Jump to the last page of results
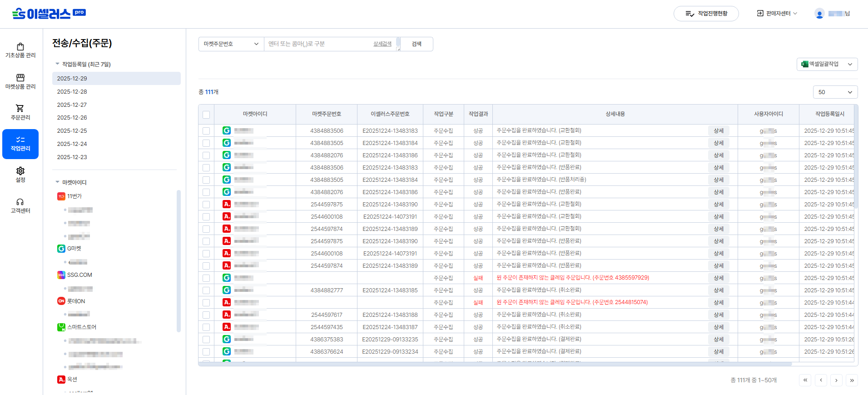This screenshot has width=868, height=395. click(852, 380)
